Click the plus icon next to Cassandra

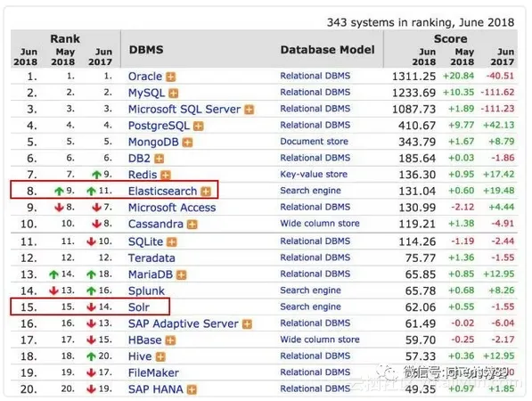pos(192,225)
